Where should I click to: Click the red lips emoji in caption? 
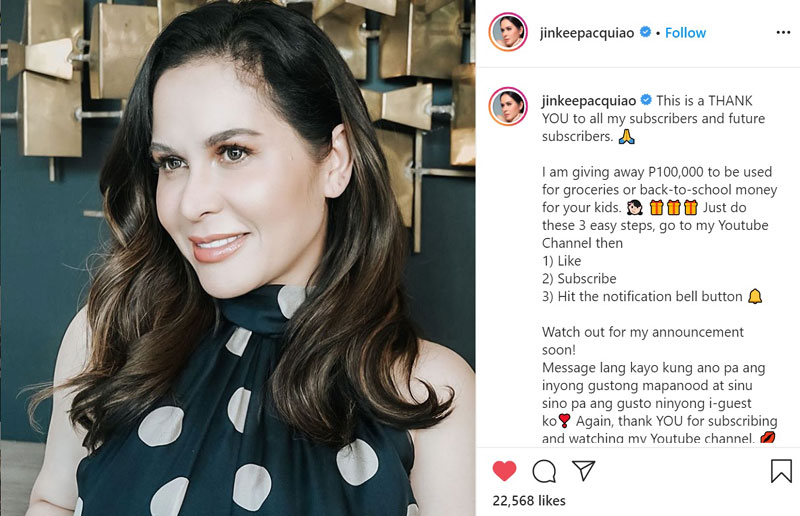tap(767, 437)
